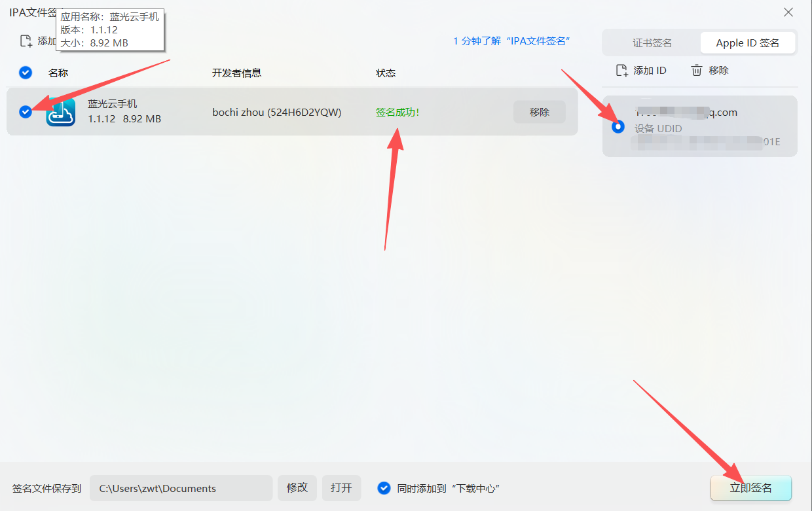812x511 pixels.
Task: Click 修改 to change the save path
Action: 297,488
